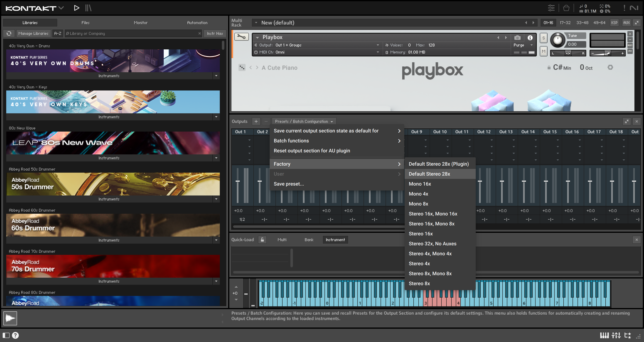
Task: Click the help question mark icon
Action: tap(16, 335)
